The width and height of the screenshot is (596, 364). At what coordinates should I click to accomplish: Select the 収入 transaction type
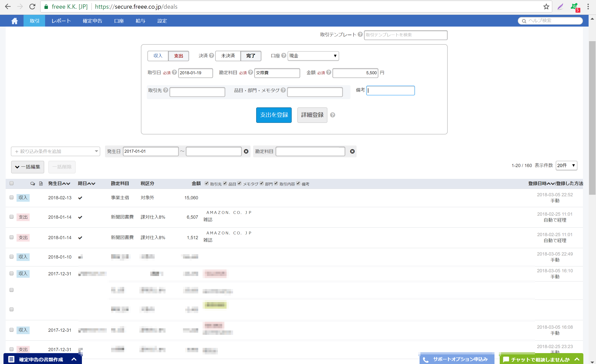pos(158,56)
